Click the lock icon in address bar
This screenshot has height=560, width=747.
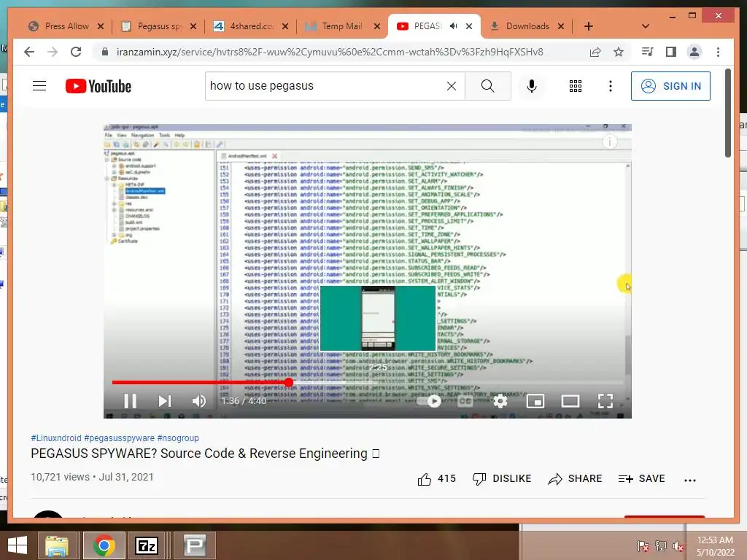tap(105, 52)
